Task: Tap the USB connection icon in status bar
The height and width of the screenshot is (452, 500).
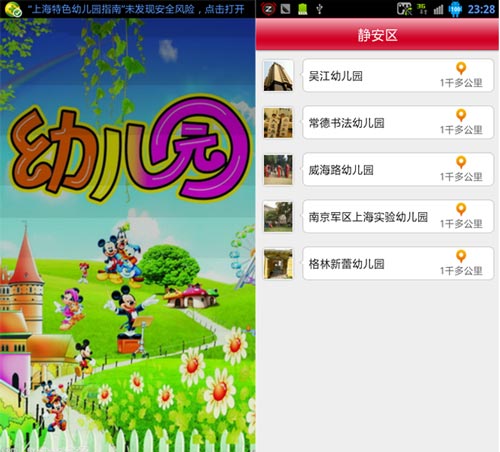Action: click(319, 9)
